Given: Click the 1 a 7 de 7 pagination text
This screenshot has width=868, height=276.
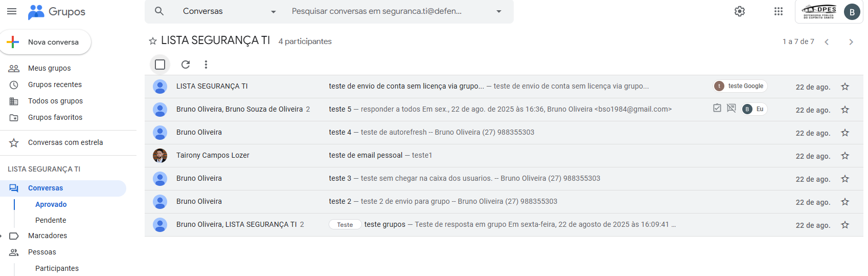Looking at the screenshot, I should click(x=798, y=41).
